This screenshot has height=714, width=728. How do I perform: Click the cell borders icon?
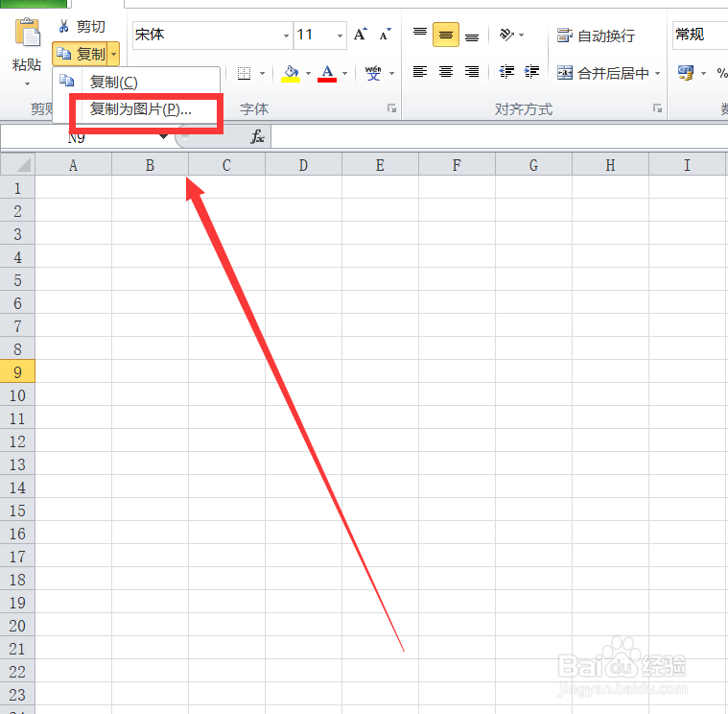pos(244,73)
